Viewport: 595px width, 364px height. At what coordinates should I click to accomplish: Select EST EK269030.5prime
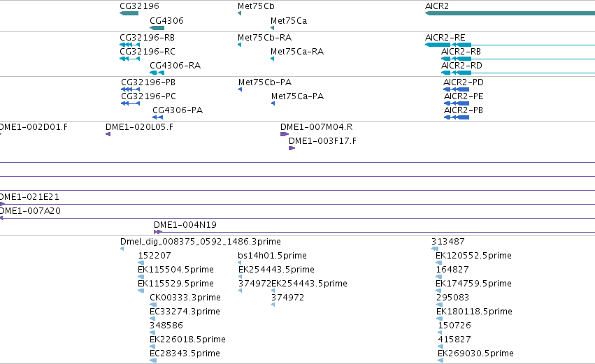pyautogui.click(x=440, y=361)
